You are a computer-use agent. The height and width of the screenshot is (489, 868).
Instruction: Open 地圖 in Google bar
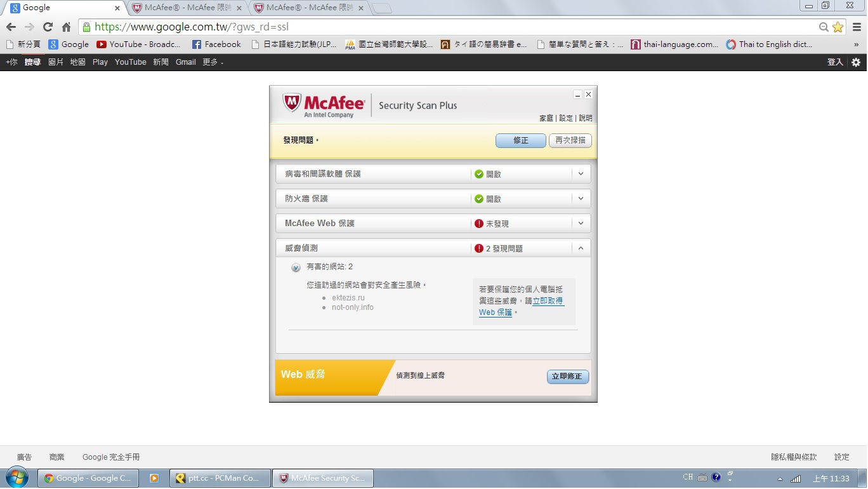point(77,62)
